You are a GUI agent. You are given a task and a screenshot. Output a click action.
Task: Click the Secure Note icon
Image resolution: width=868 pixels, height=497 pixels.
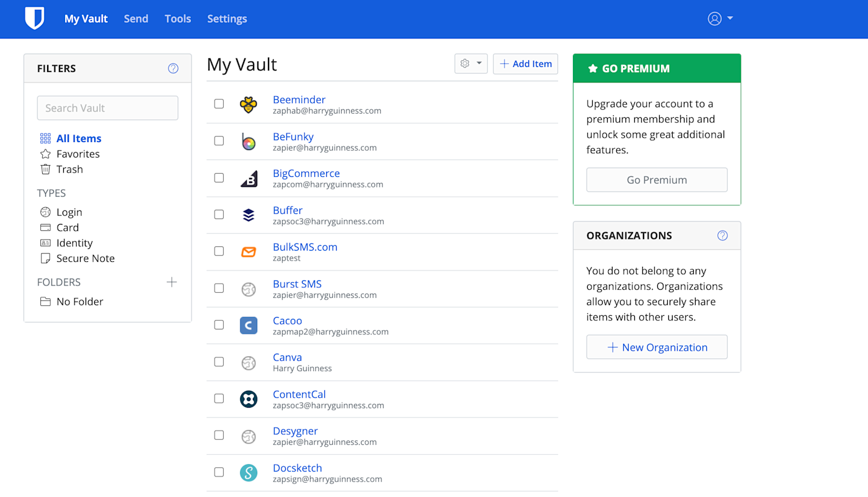[x=45, y=258]
